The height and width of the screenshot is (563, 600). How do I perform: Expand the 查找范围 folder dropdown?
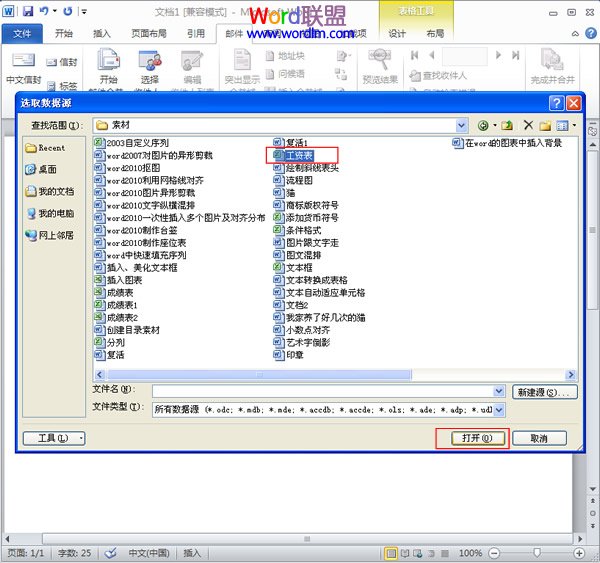461,126
